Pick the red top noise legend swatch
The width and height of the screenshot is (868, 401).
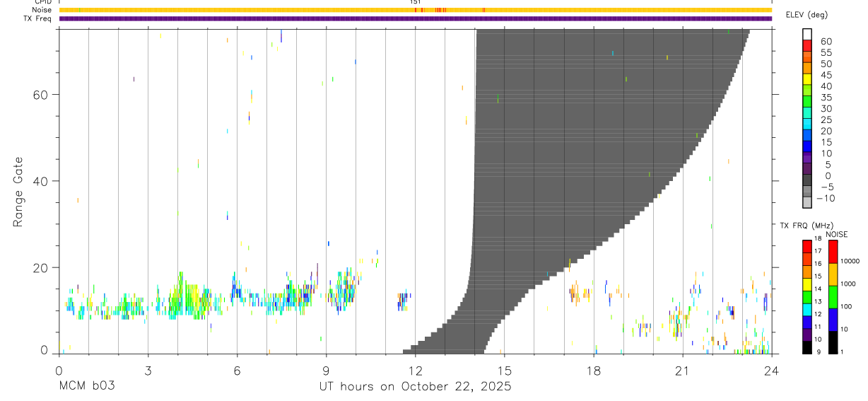(x=833, y=252)
